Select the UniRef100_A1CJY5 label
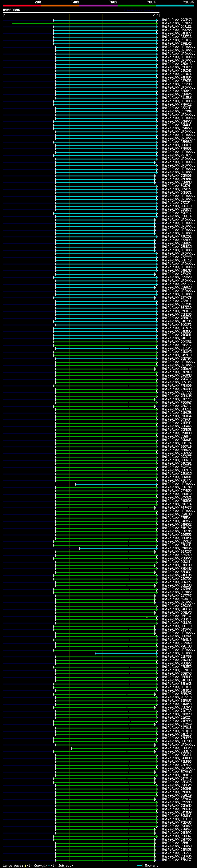The width and height of the screenshot is (197, 868). point(177,481)
